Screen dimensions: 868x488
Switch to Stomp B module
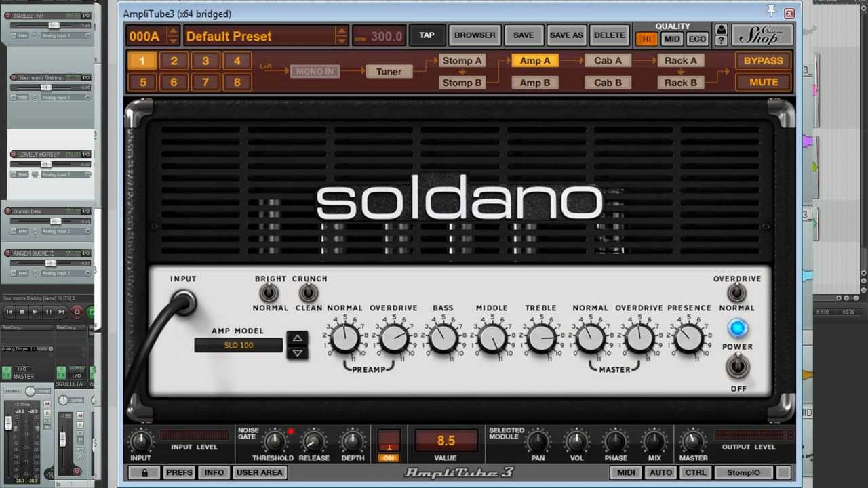point(462,83)
